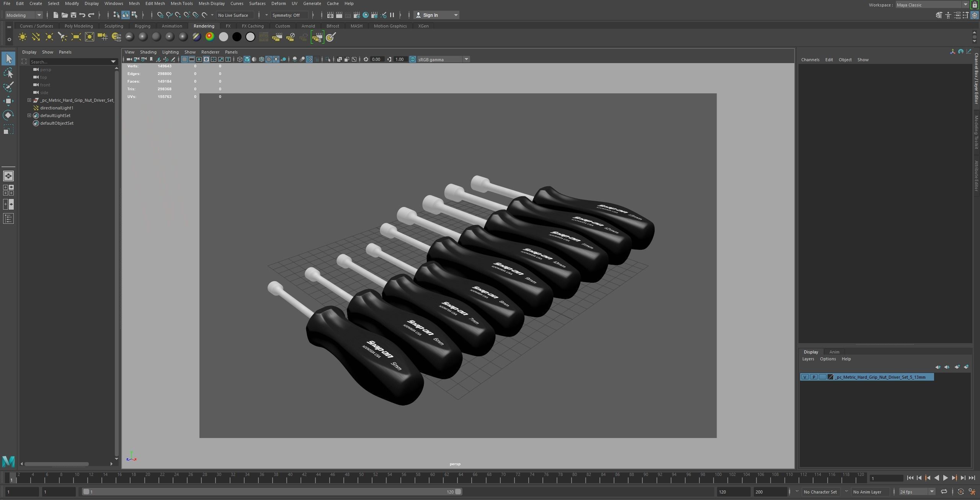Toggle layer visibility V box

click(x=805, y=377)
